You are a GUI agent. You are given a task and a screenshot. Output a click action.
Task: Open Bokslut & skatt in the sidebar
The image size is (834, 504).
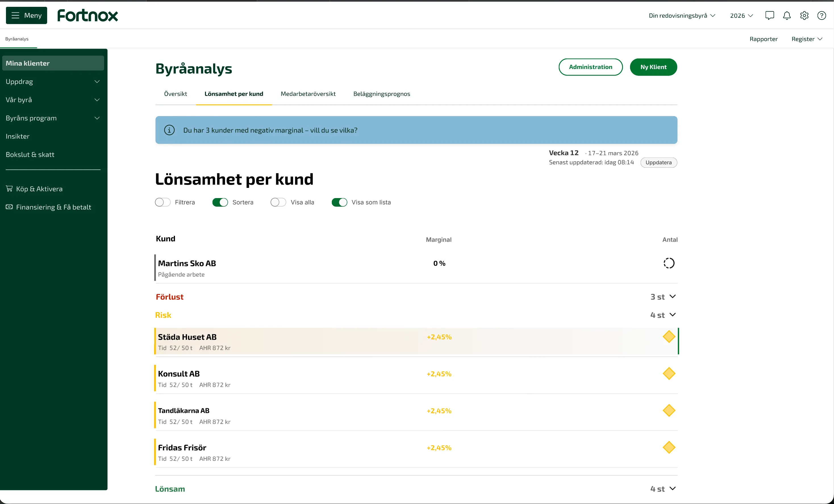(x=30, y=155)
